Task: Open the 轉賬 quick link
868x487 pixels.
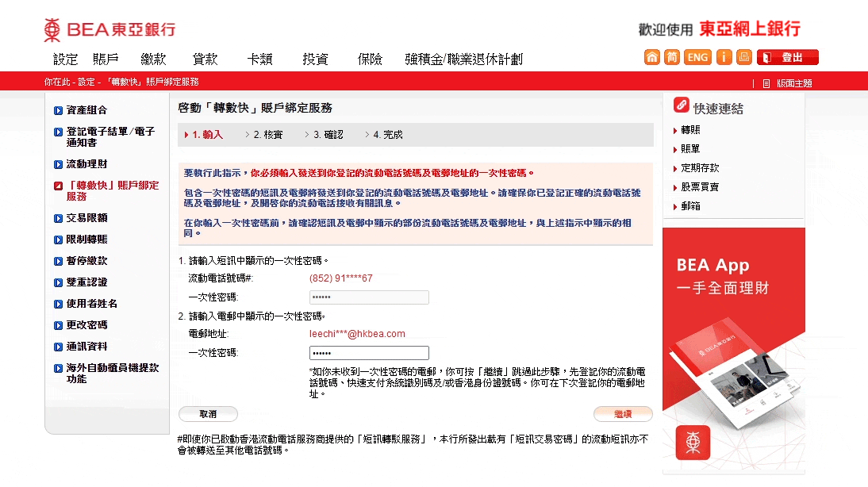Action: pos(690,130)
